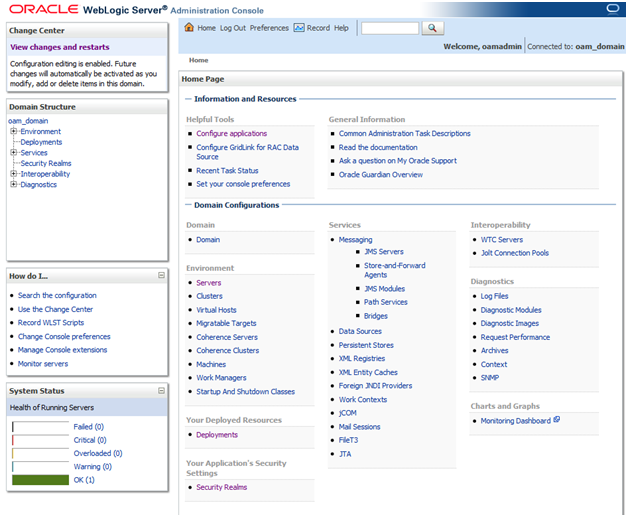Open Common Administration Task Descriptions link

tap(405, 133)
